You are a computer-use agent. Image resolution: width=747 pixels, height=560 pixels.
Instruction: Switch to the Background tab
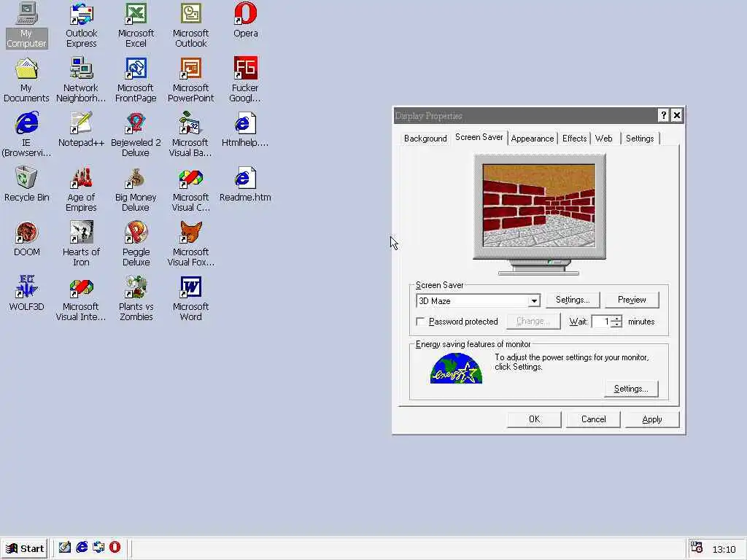425,139
